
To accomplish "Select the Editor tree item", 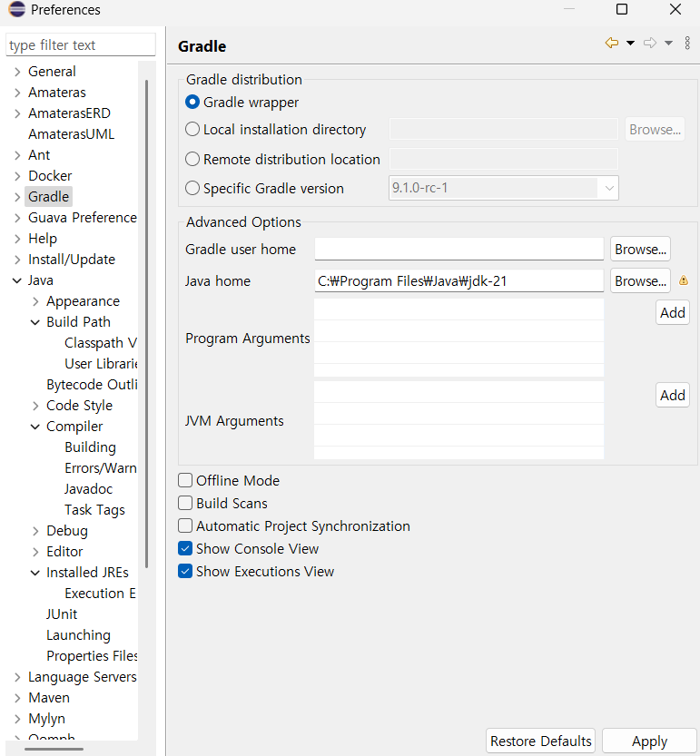I will (64, 552).
